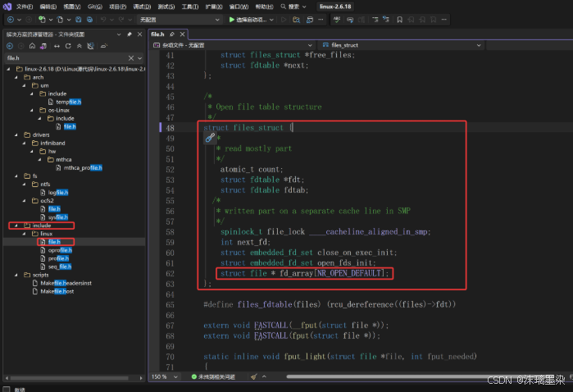Viewport: 573px width, 392px height.
Task: Open the search options dropdown in Solution Explorer
Action: (140, 58)
